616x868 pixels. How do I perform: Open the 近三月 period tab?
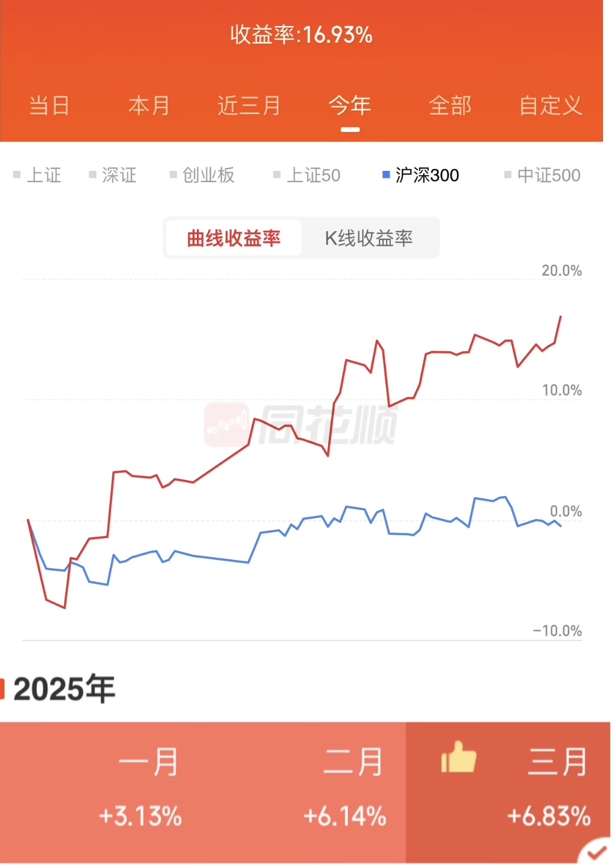[x=249, y=106]
